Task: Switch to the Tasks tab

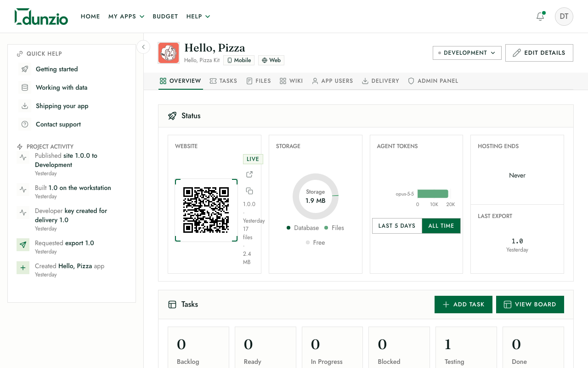Action: 223,81
